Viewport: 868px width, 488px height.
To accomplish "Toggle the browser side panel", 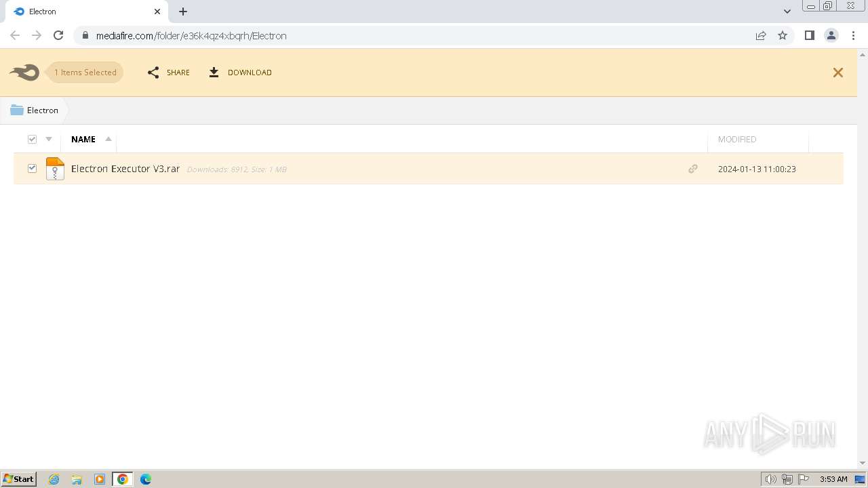I will [x=809, y=35].
